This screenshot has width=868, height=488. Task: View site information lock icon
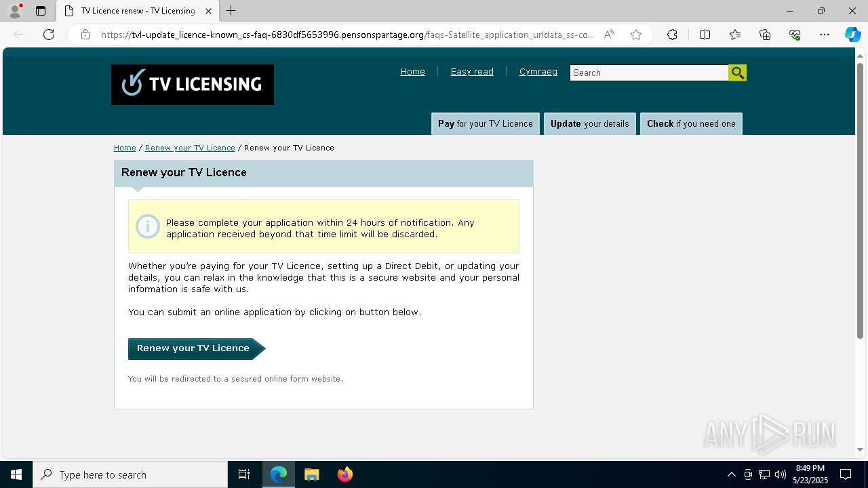click(x=85, y=35)
